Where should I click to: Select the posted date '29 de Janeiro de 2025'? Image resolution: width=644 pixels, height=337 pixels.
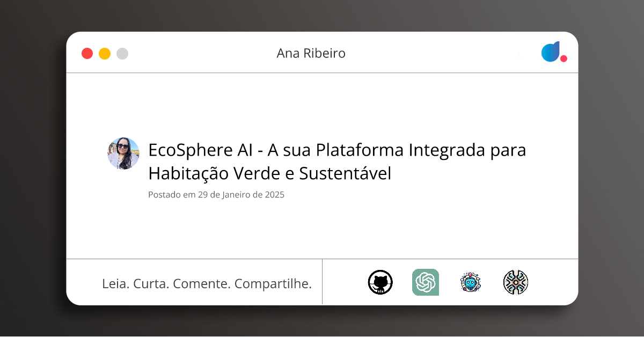tap(216, 195)
